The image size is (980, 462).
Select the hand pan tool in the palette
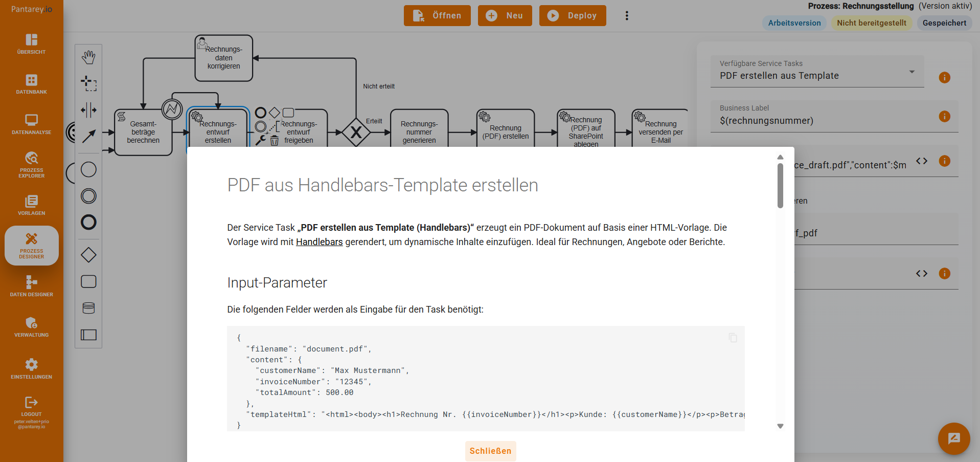tap(88, 57)
